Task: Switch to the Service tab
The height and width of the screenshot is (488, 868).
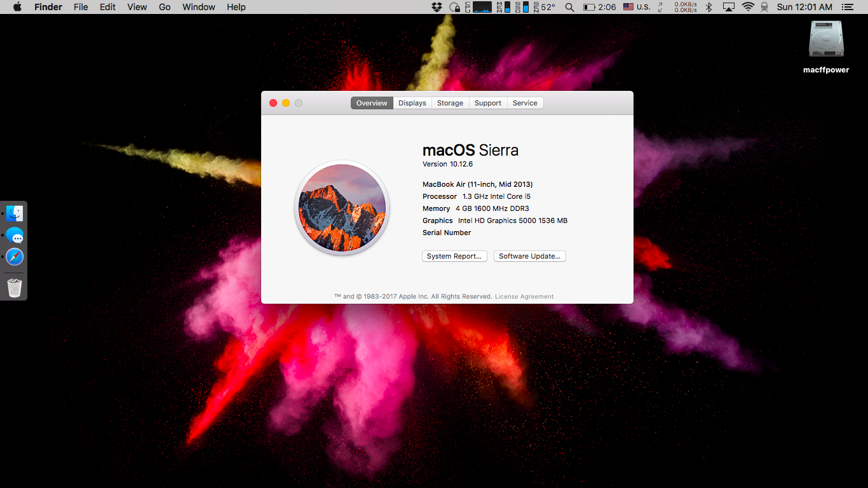Action: (525, 103)
